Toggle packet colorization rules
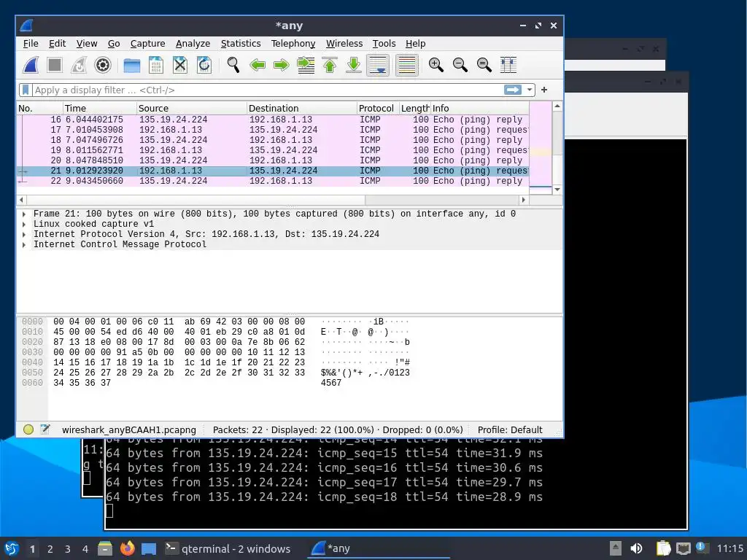 pyautogui.click(x=407, y=65)
